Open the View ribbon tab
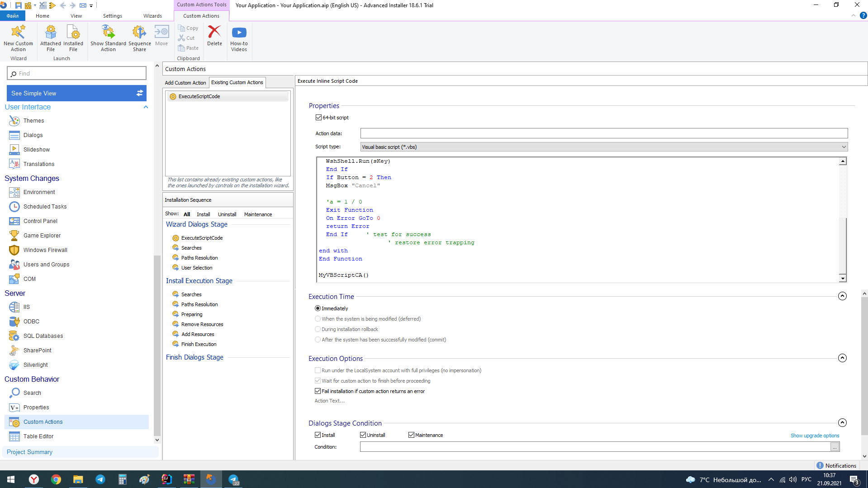 (x=76, y=16)
